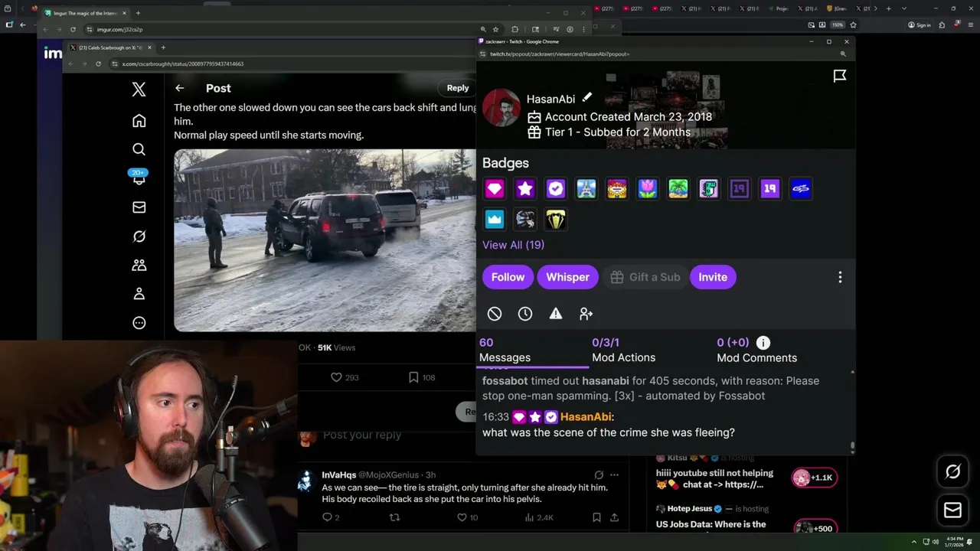Open new tab in Firefox with plus
Screen dimensions: 980x551
[887, 8]
